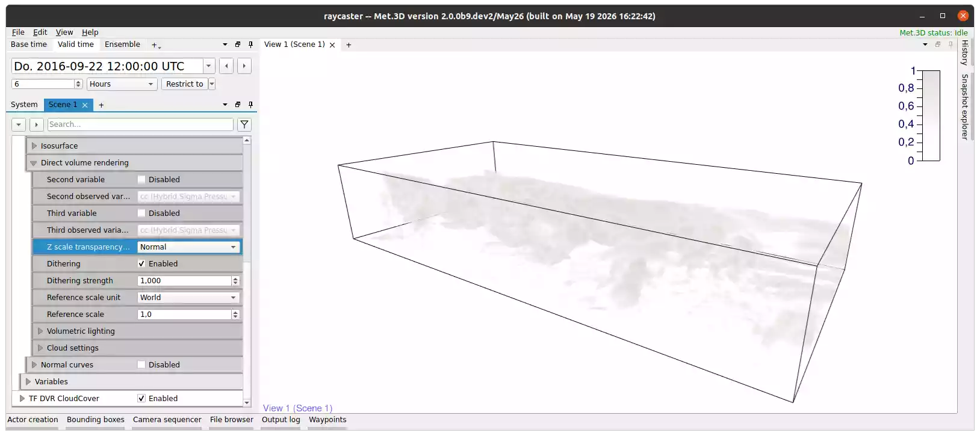
Task: Collapse Direct volume rendering group
Action: pos(34,163)
